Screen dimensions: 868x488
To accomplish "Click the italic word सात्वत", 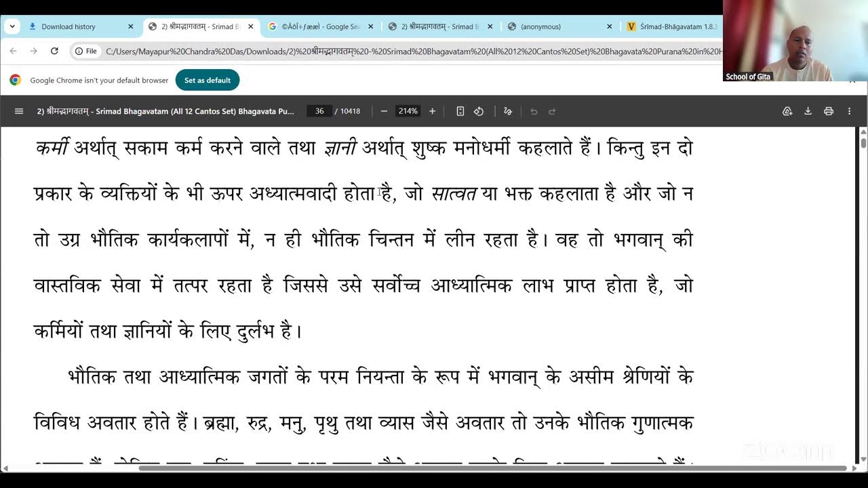I will point(454,194).
